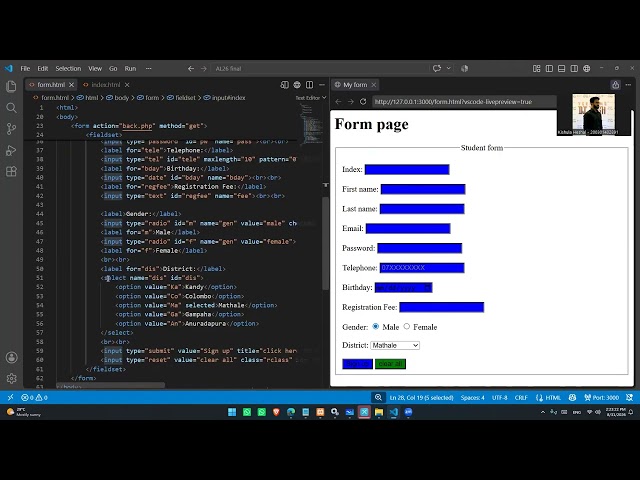Open the notifications bell in status bar
Screen dimensions: 640x480
coord(630,397)
